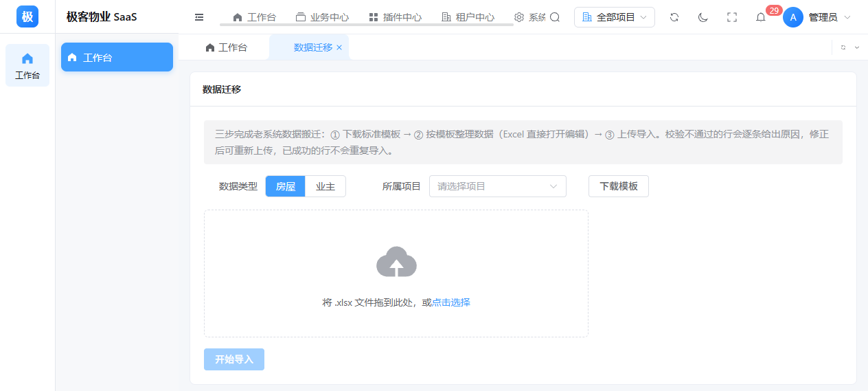The height and width of the screenshot is (391, 868).
Task: Select 业主 data type
Action: click(325, 186)
